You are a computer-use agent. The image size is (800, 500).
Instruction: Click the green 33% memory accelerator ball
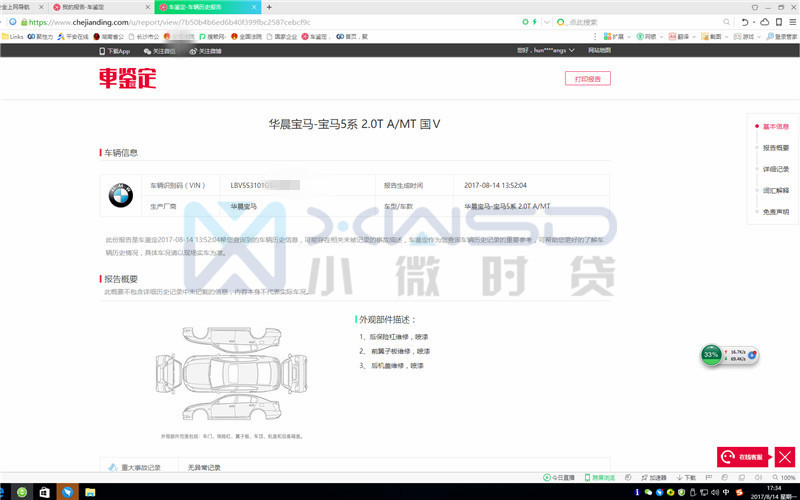(x=711, y=355)
